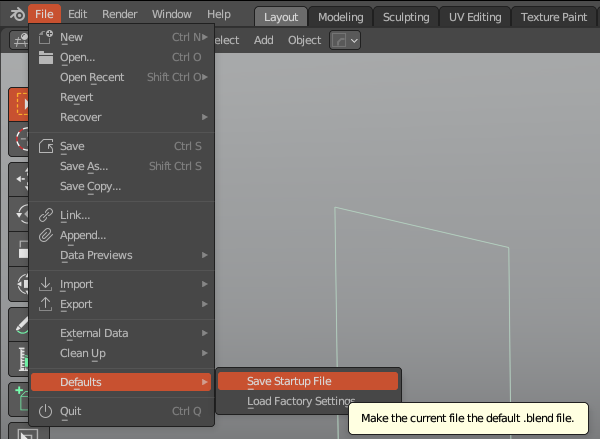Click the editor type selector icon
This screenshot has width=600, height=439.
[x=20, y=40]
